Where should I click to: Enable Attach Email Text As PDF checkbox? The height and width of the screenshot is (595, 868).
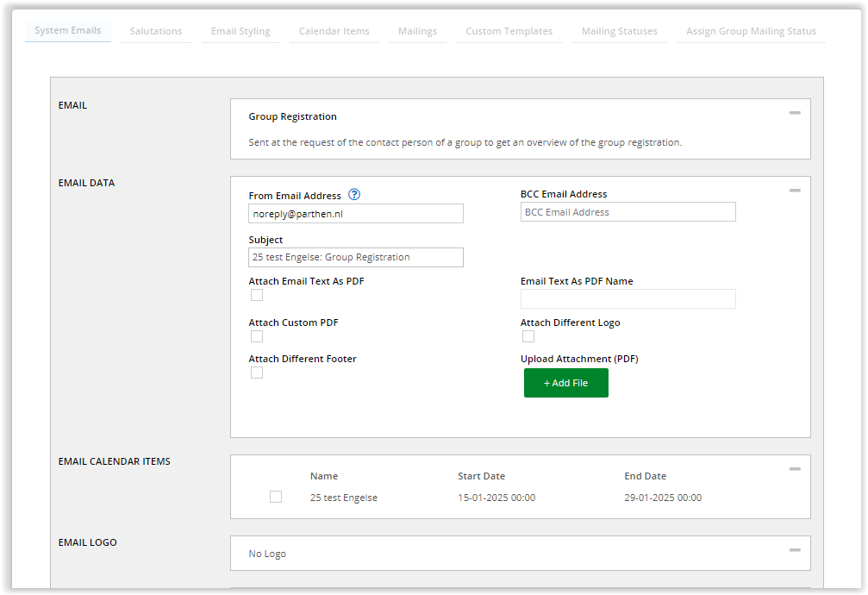pyautogui.click(x=257, y=295)
